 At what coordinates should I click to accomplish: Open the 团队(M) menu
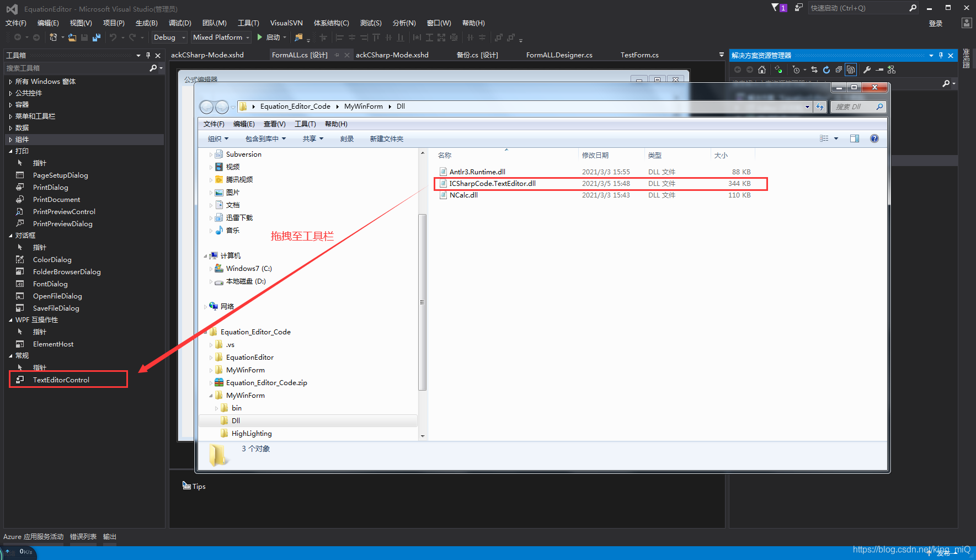pos(214,23)
